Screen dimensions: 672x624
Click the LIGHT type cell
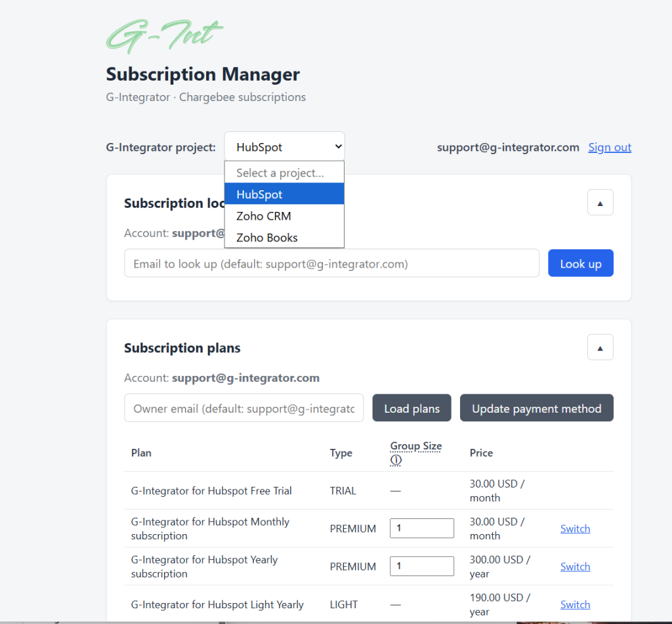(344, 605)
